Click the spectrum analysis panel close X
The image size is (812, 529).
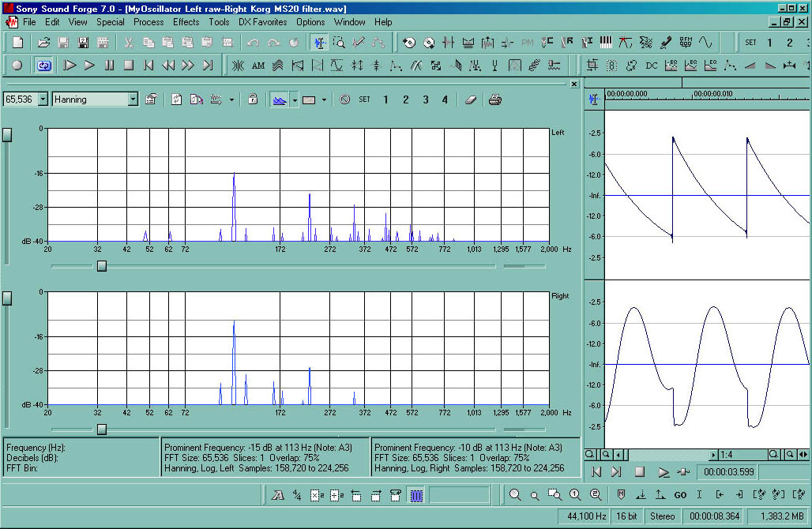574,84
